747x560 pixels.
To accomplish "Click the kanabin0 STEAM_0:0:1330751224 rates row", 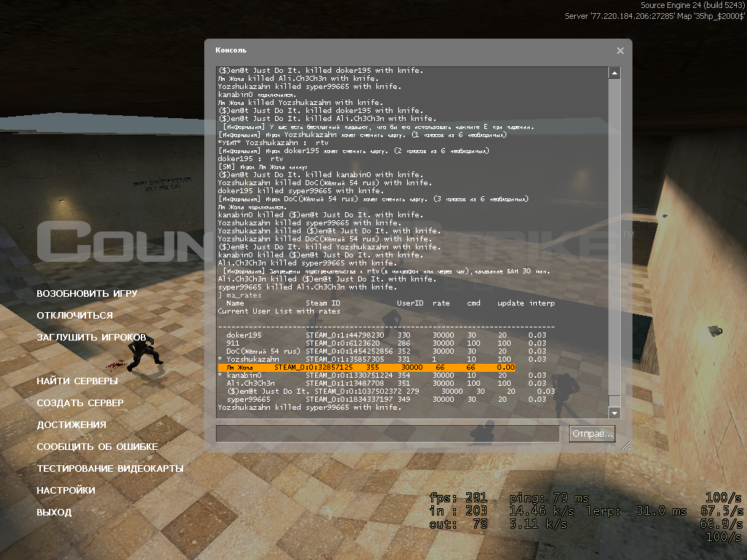I will (x=382, y=376).
